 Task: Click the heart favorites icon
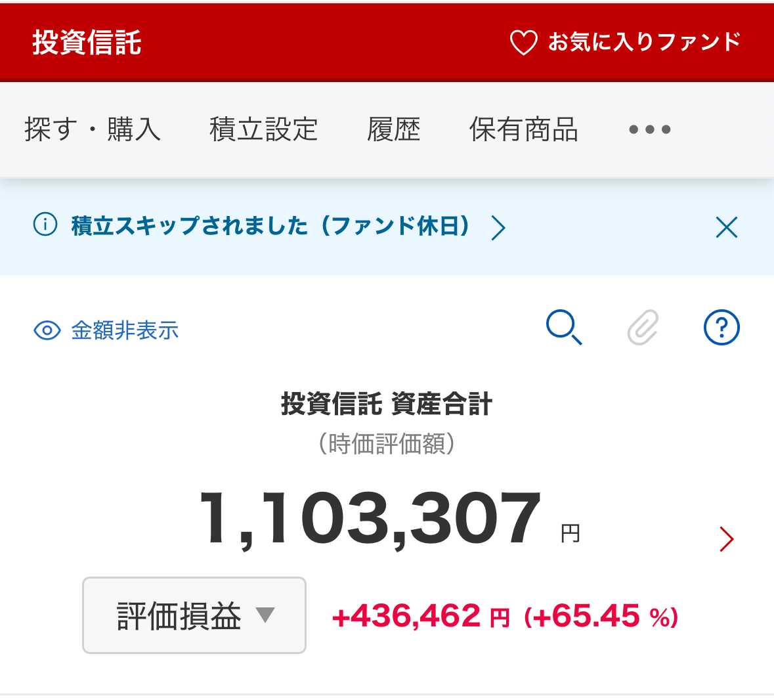point(523,43)
